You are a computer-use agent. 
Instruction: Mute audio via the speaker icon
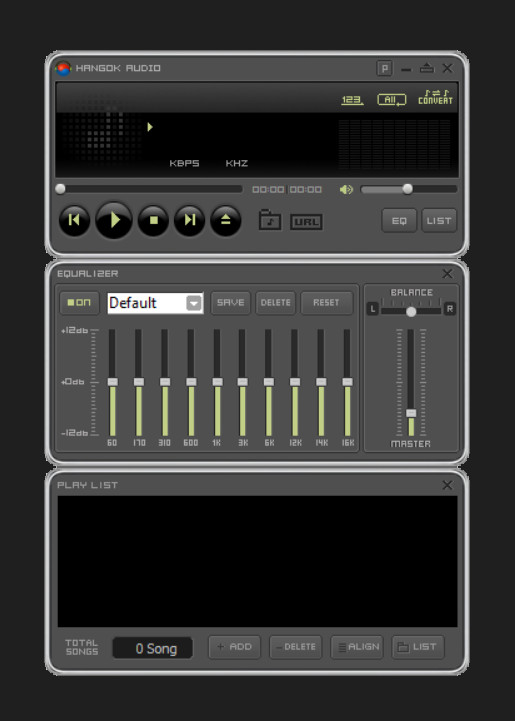(346, 189)
